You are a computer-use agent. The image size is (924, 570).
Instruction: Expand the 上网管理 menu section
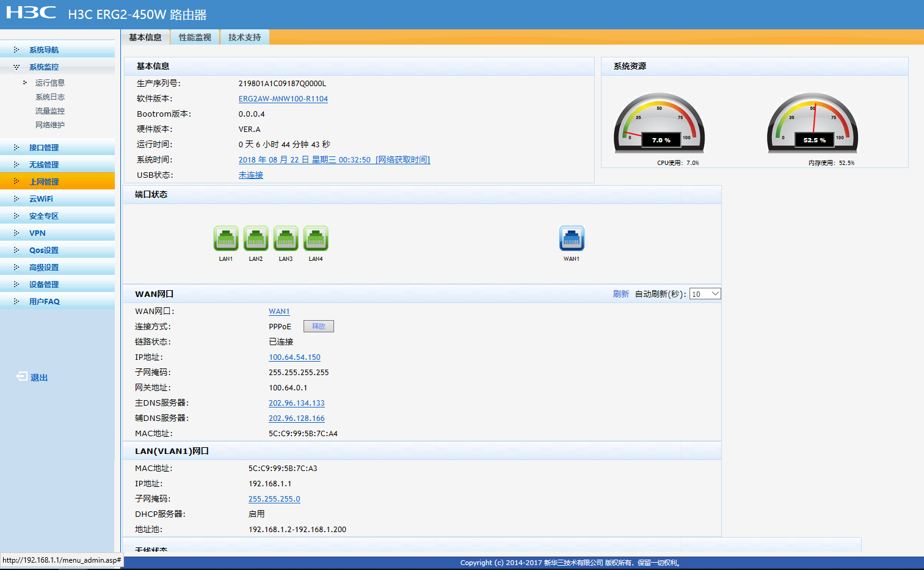click(x=57, y=181)
